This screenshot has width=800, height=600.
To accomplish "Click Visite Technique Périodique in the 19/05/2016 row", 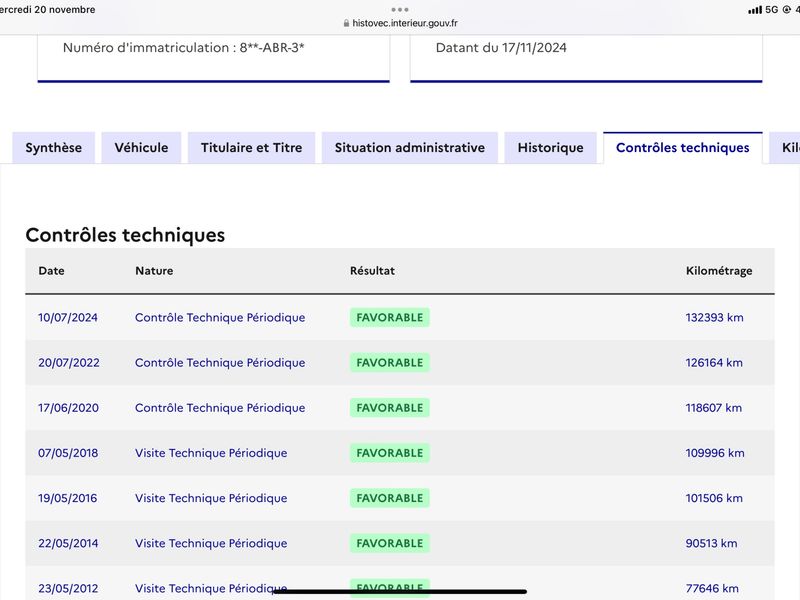I will (211, 498).
